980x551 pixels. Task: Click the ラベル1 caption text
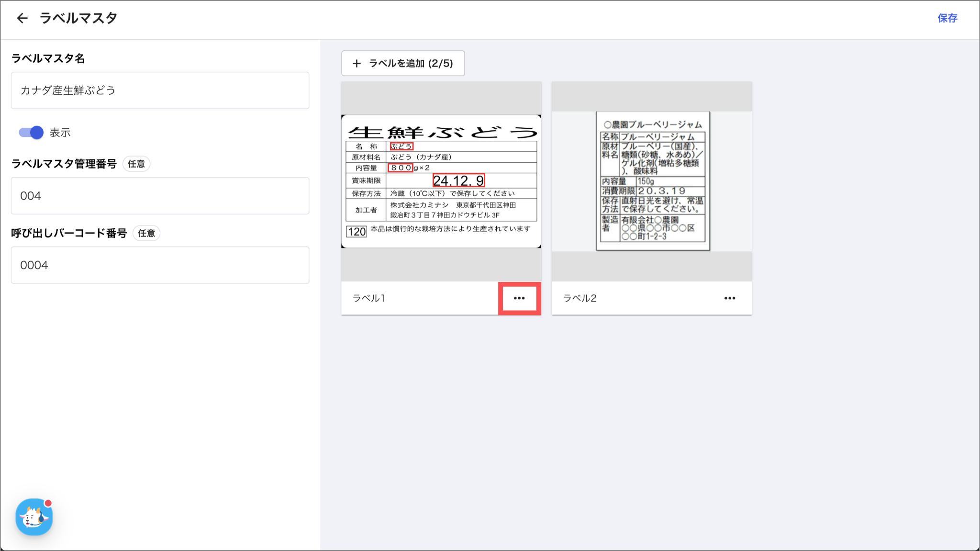click(368, 298)
